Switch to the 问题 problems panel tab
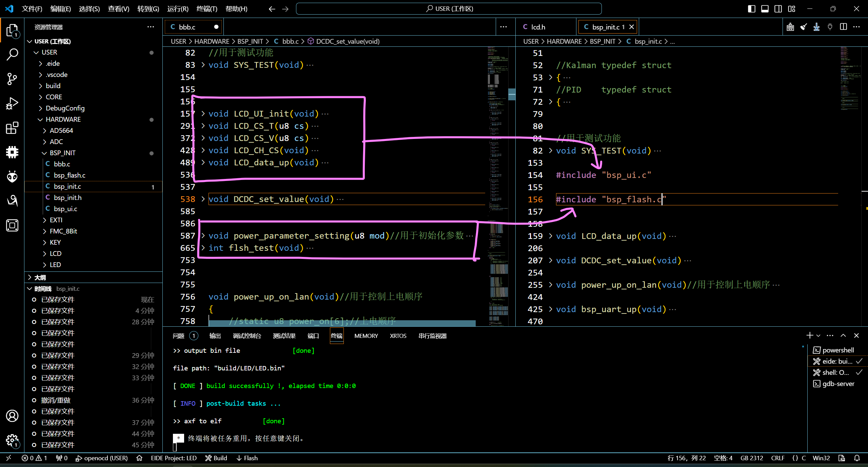The width and height of the screenshot is (868, 467). (185, 336)
